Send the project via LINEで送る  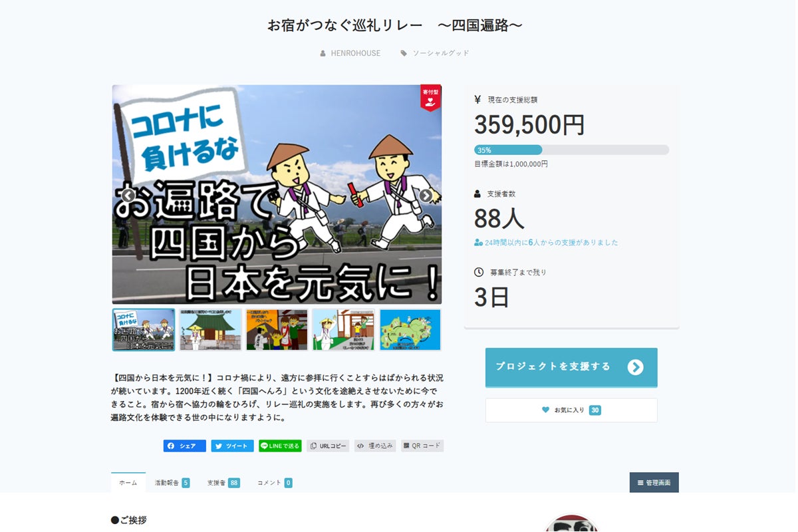click(x=280, y=446)
